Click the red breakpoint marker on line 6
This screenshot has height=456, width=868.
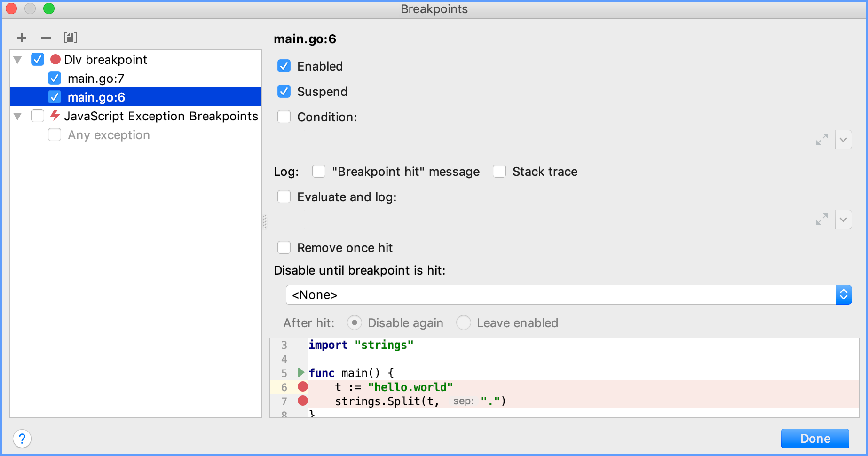(x=303, y=387)
